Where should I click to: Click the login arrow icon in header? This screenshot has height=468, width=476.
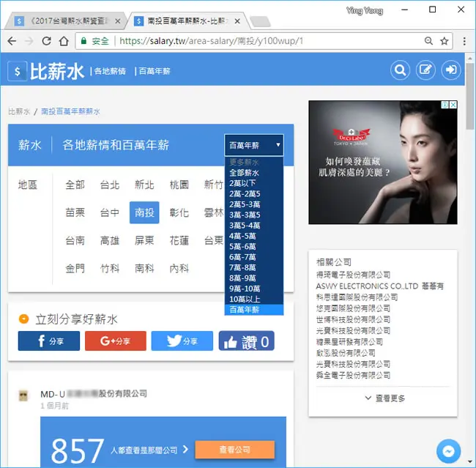451,70
